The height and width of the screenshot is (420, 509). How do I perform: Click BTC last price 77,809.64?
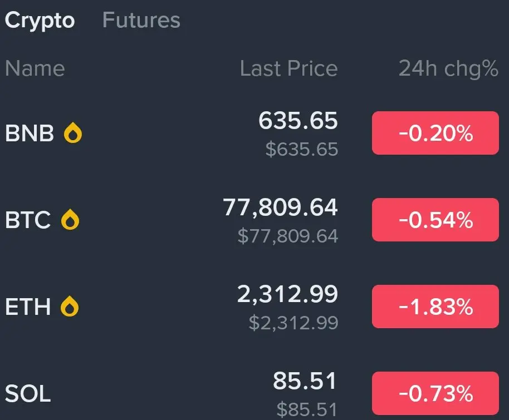[281, 207]
